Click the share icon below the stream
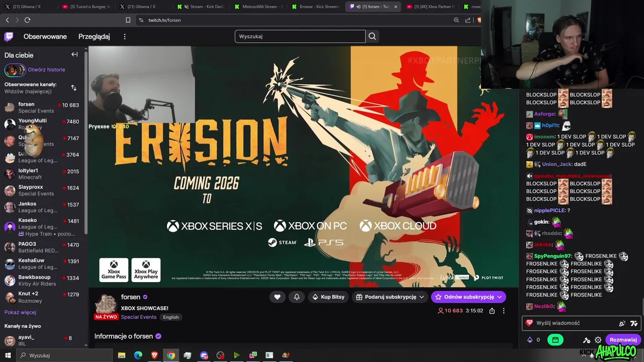The width and height of the screenshot is (644, 362). click(x=492, y=311)
